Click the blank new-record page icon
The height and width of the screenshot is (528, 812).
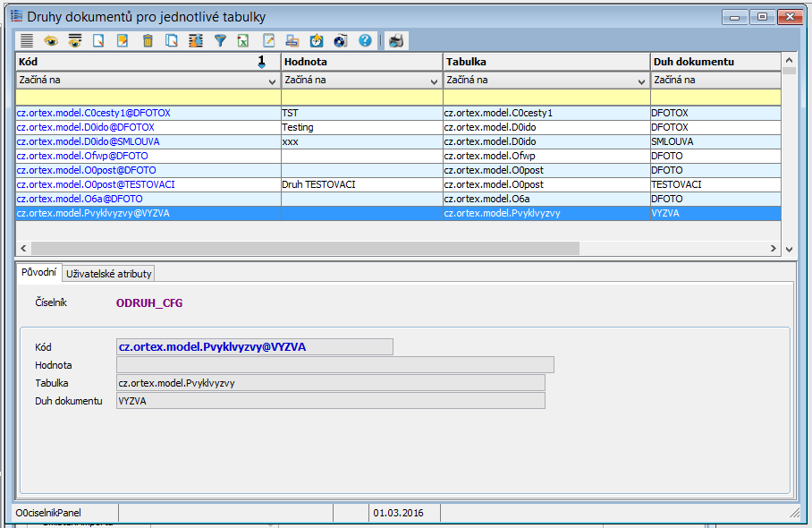coord(99,40)
